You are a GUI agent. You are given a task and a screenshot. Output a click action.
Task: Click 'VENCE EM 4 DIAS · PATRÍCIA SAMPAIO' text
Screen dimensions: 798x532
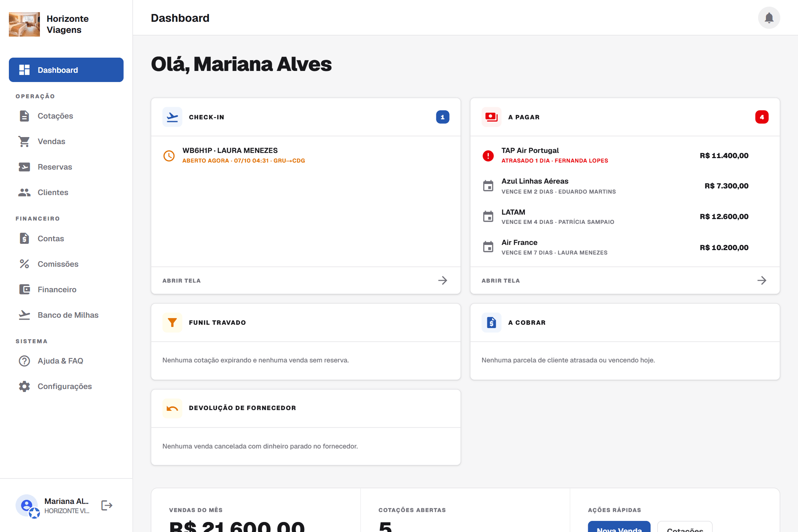click(x=558, y=222)
